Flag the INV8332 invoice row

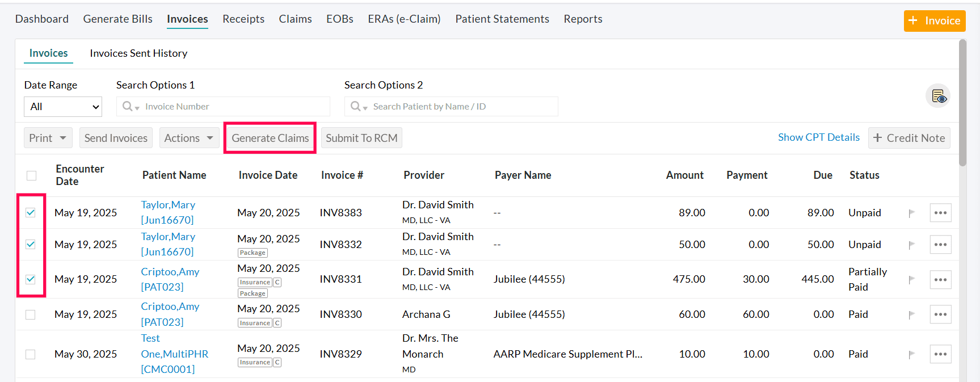pyautogui.click(x=912, y=244)
